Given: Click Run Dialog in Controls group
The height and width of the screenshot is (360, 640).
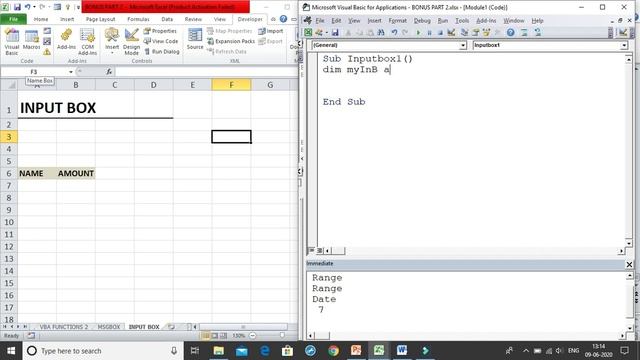Looking at the screenshot, I should (x=162, y=51).
